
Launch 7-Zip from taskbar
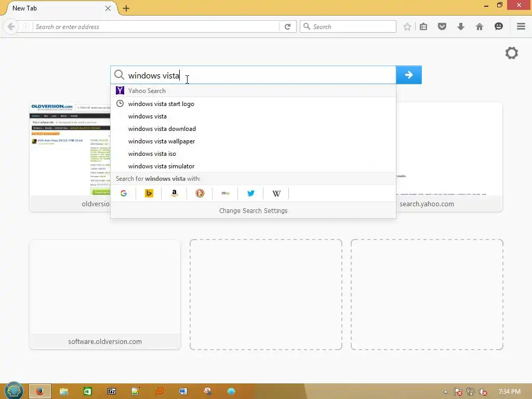tap(111, 391)
